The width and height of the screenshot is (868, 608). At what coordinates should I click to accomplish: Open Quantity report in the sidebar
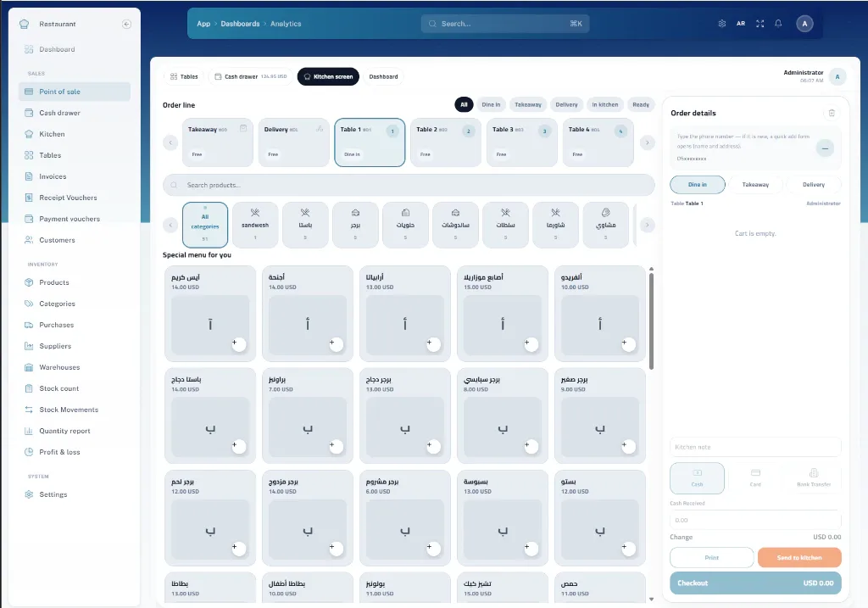tap(75, 431)
